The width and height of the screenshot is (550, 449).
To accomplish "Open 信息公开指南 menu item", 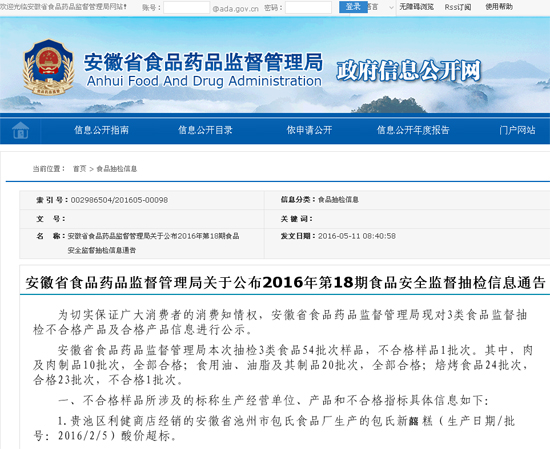I will (101, 130).
